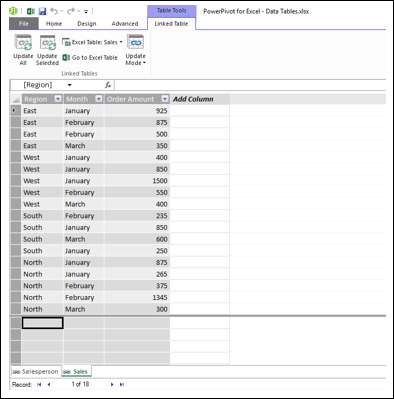394x399 pixels.
Task: Select cell with Order Amount 1500
Action: click(x=137, y=181)
